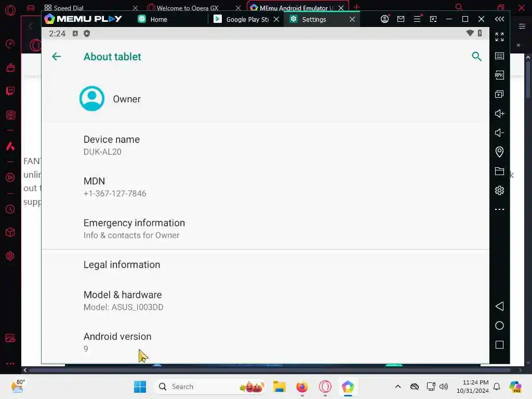Open Model & hardware details
This screenshot has height=399, width=532.
click(x=265, y=301)
